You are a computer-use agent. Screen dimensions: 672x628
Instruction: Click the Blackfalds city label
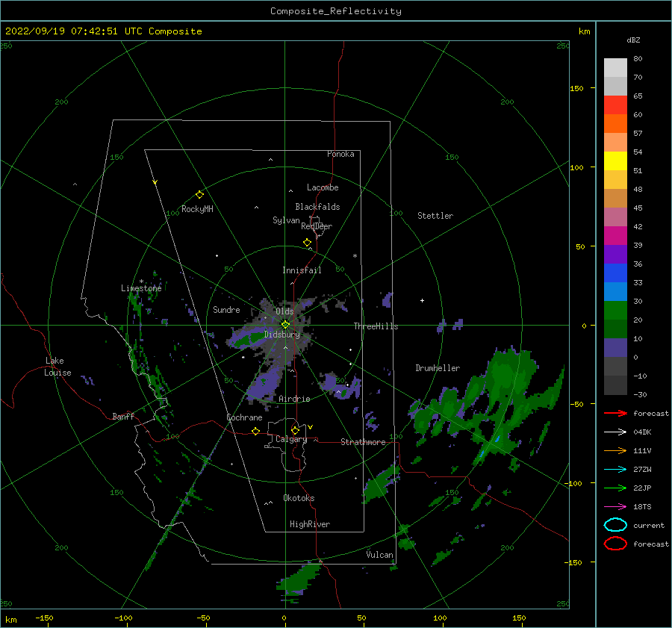[x=317, y=207]
